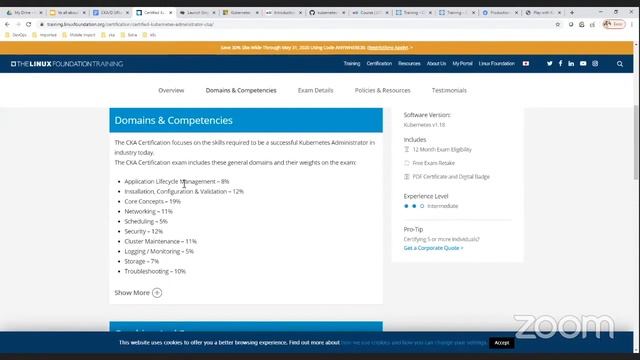640x360 pixels.
Task: Select the Japan flag language icon
Action: point(526,64)
